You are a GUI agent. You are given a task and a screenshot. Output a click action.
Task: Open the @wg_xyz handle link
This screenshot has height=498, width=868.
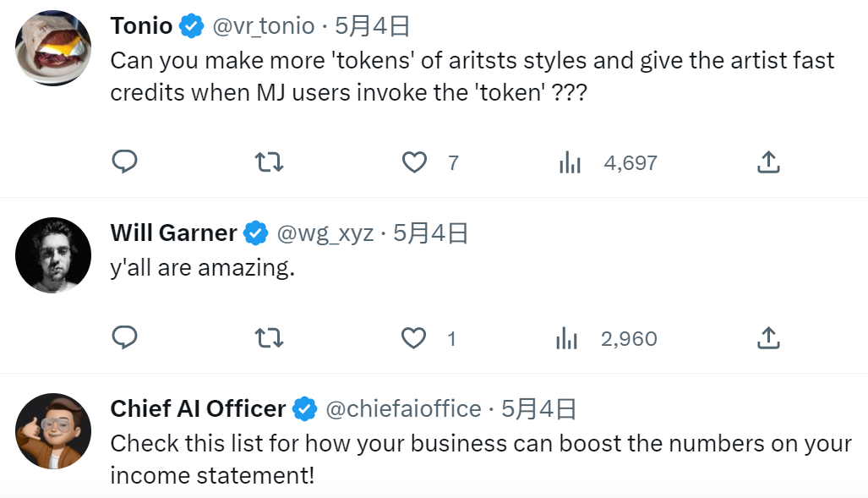click(325, 233)
